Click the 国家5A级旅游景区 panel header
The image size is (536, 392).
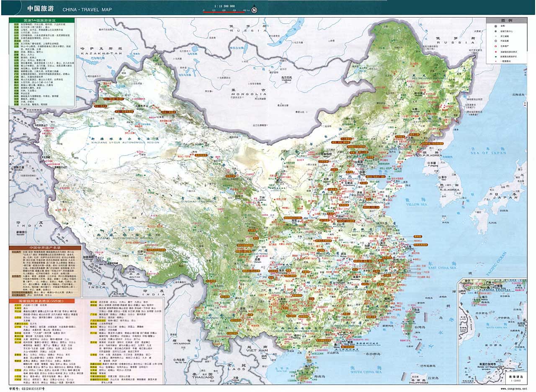[x=41, y=20]
